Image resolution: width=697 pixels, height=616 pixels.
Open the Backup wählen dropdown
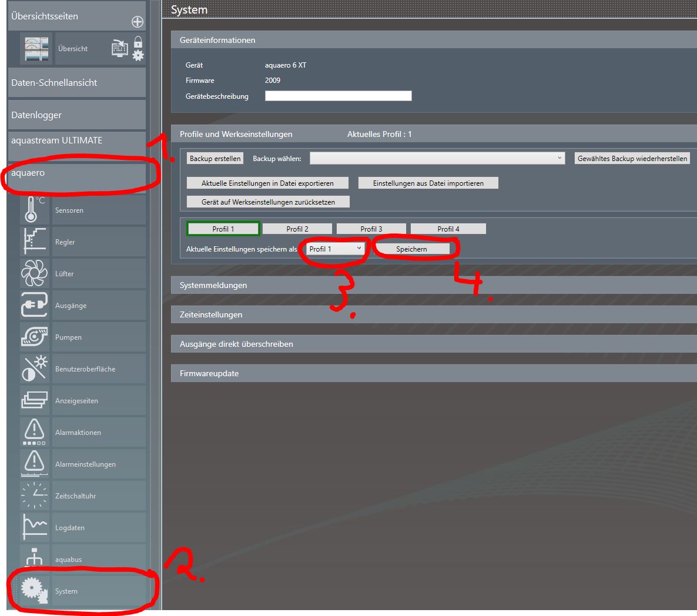click(x=437, y=158)
